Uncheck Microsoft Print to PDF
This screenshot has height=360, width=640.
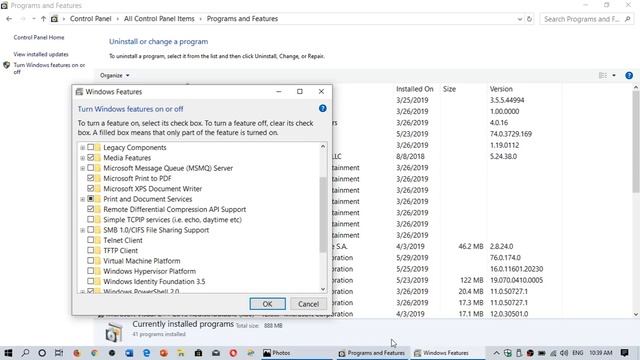coord(91,178)
